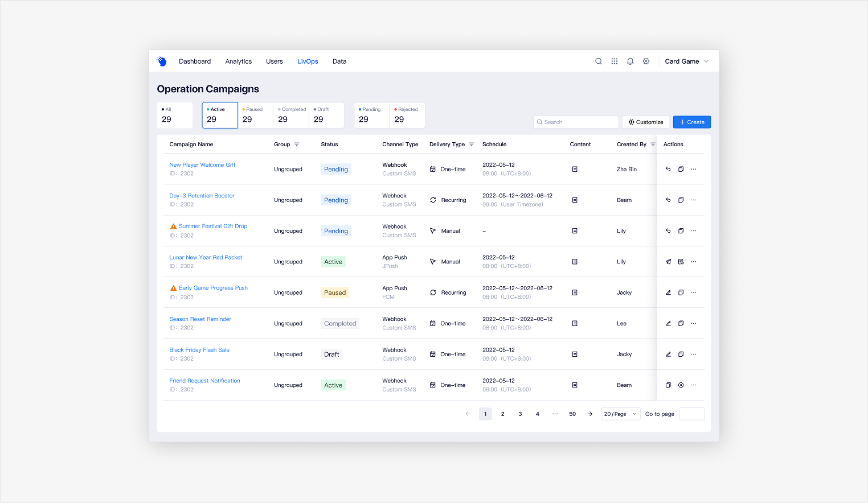
Task: Click the campaign Search field
Action: 576,122
